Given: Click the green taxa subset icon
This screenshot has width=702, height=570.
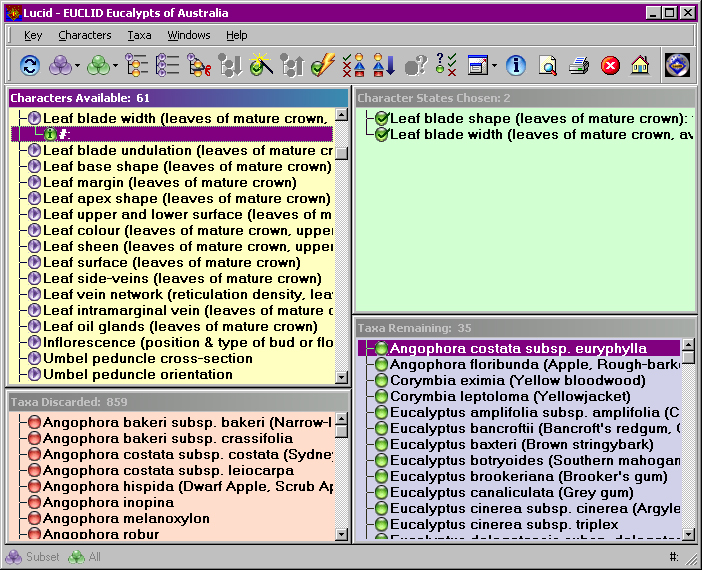Looking at the screenshot, I should point(98,66).
